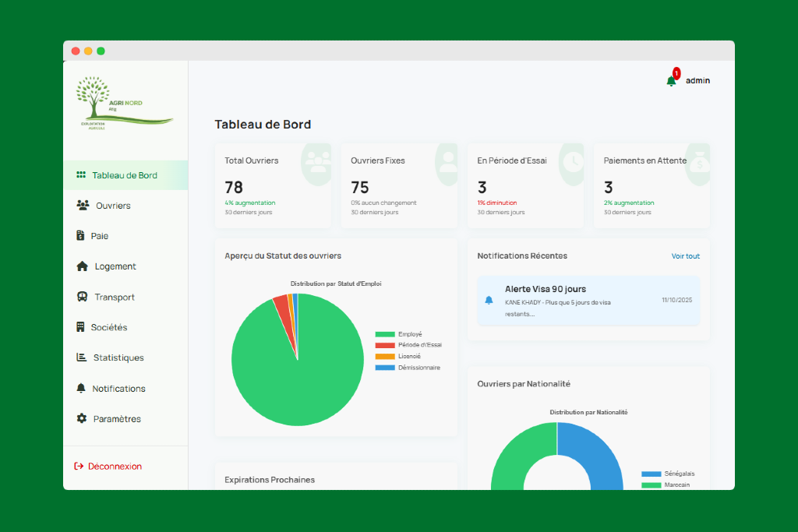Click the Statistiques chart icon
Screen dimensions: 798x532
(82, 358)
